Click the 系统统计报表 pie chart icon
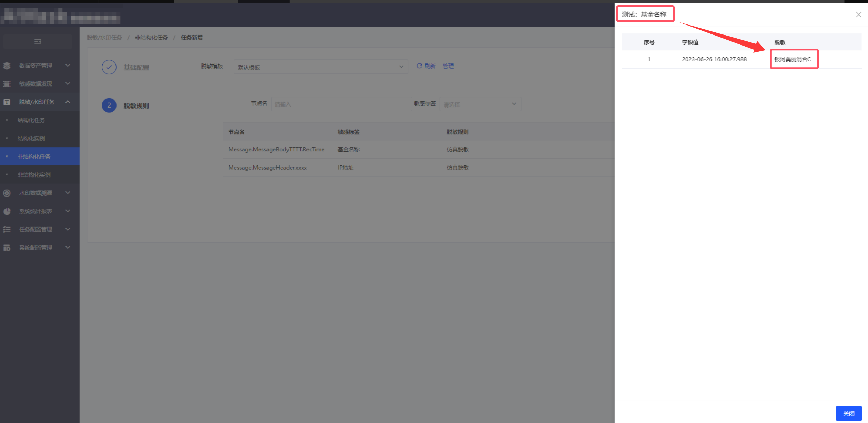The width and height of the screenshot is (868, 423). point(7,211)
